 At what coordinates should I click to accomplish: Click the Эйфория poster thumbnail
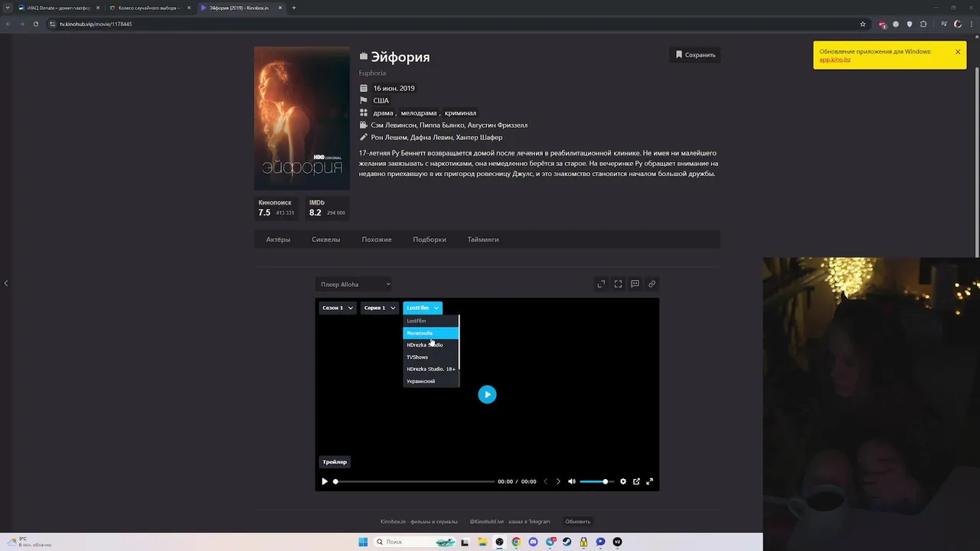point(302,118)
